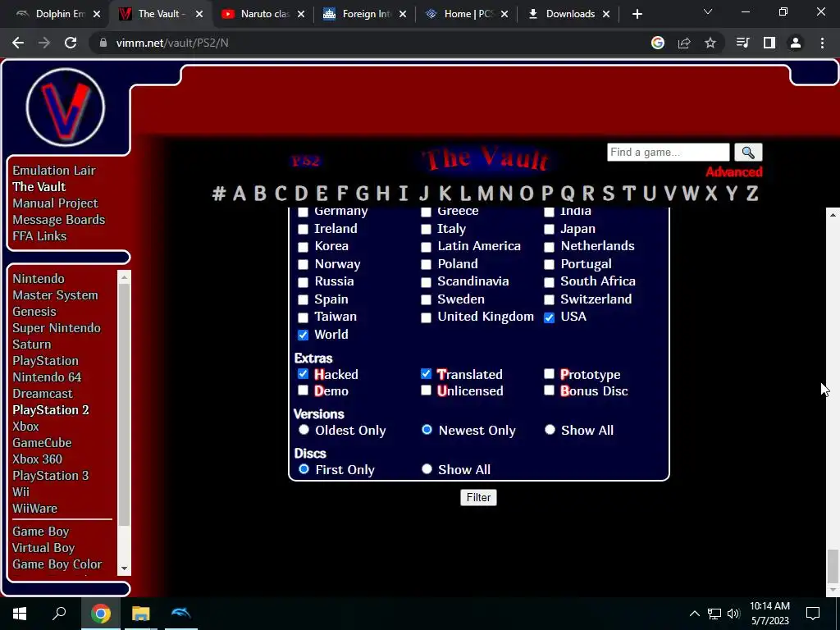The image size is (840, 630).
Task: Uncheck the USA checkbox
Action: pos(549,317)
